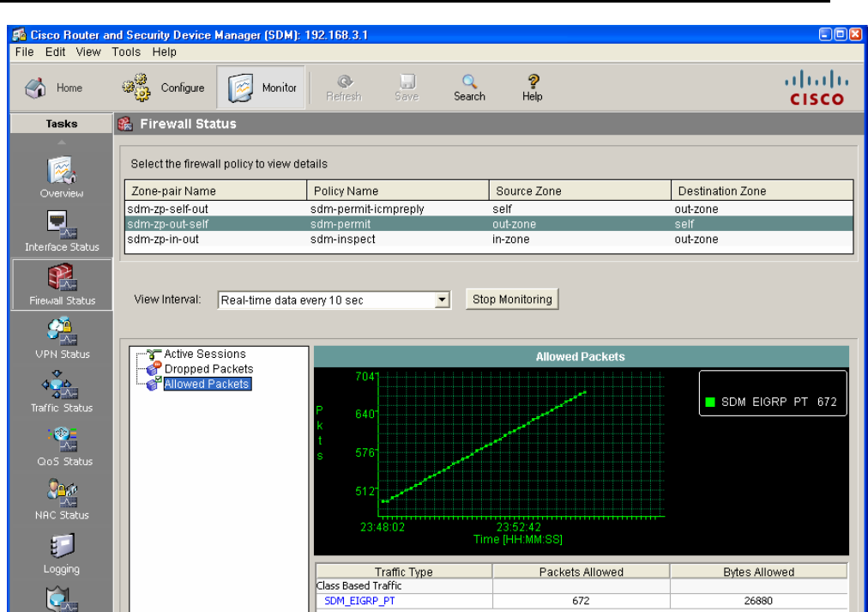Click the Stop Monitoring button

tap(512, 299)
